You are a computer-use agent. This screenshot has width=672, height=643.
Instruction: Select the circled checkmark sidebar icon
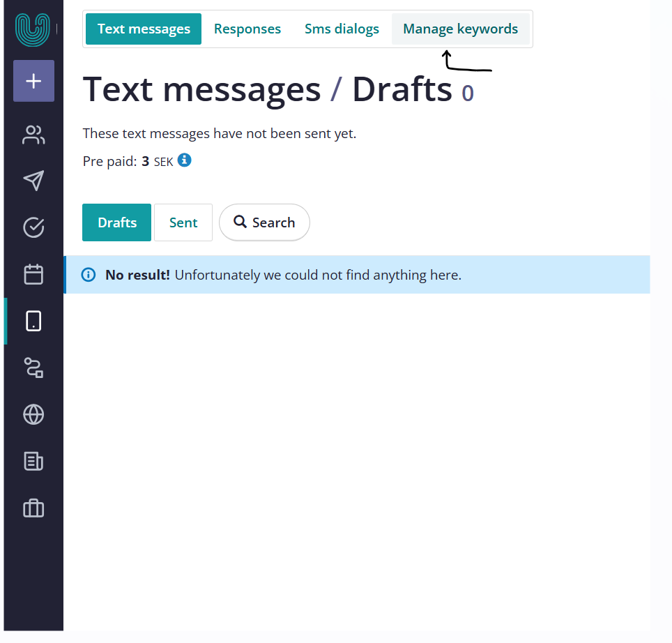(33, 227)
